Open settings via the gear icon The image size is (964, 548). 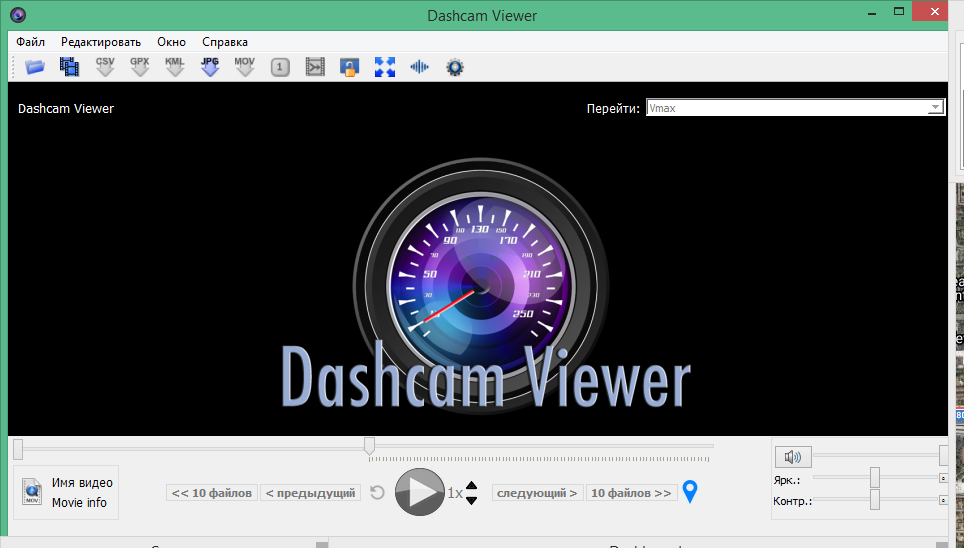(455, 67)
